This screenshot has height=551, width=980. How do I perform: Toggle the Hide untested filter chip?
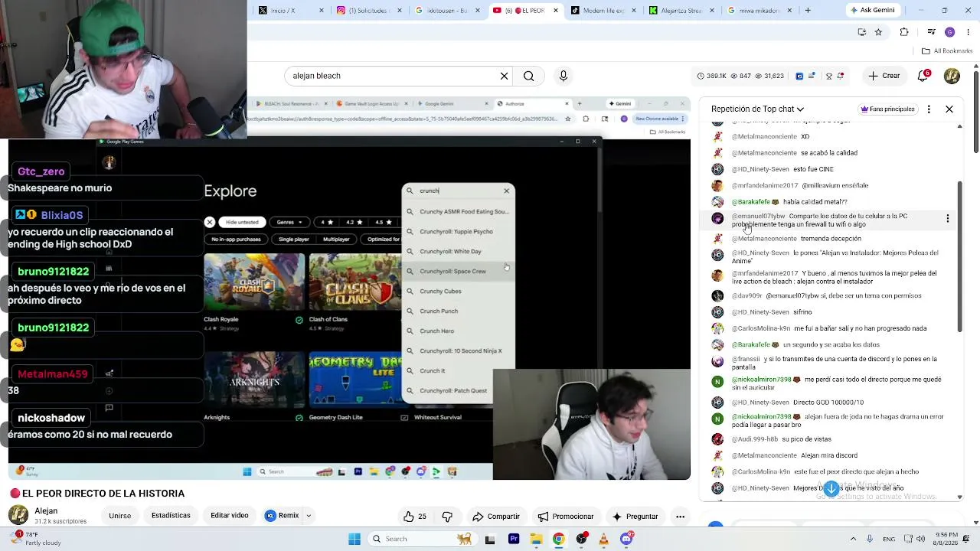click(x=242, y=222)
